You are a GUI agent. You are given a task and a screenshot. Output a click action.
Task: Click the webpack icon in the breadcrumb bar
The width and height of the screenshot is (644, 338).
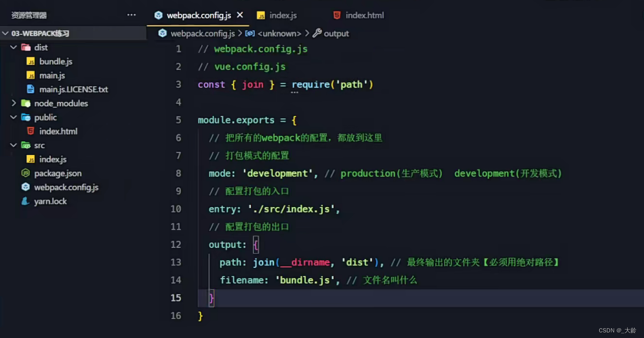coord(163,33)
